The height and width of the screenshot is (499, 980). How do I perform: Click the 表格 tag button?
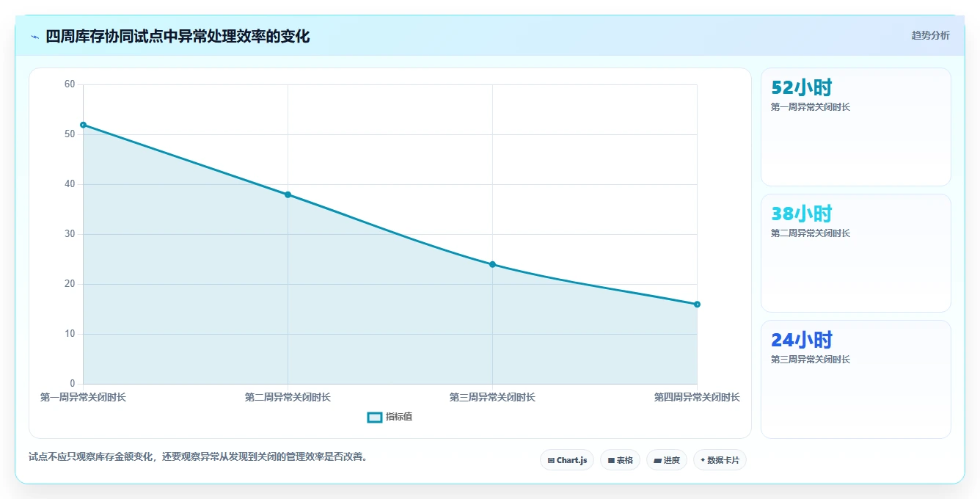620,460
